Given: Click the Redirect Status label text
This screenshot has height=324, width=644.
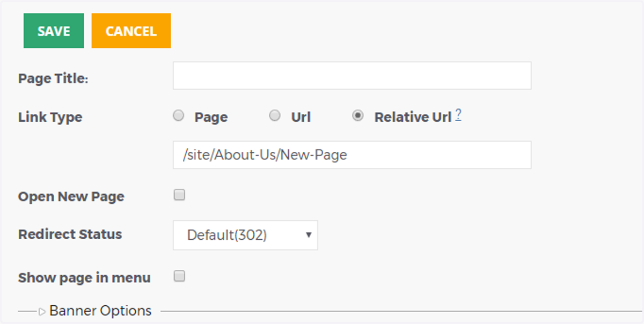Looking at the screenshot, I should [x=70, y=234].
